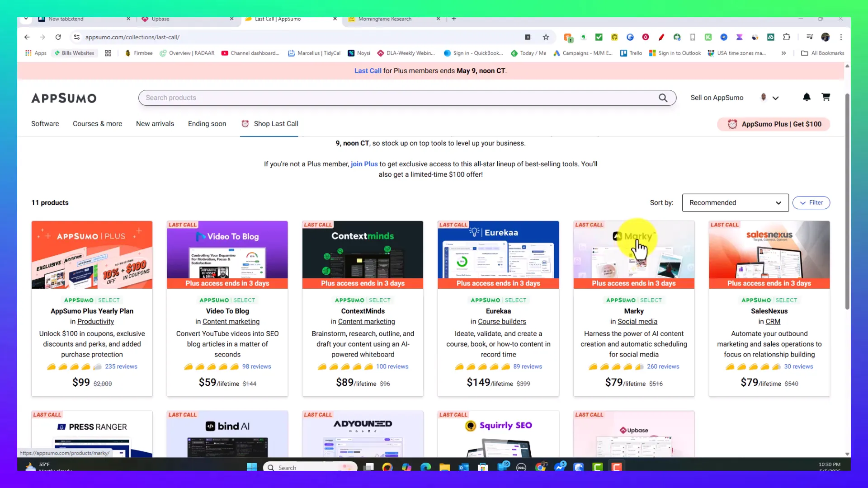Open the Squirrly SEO product card
Viewport: 868px width, 488px height.
tap(498, 434)
